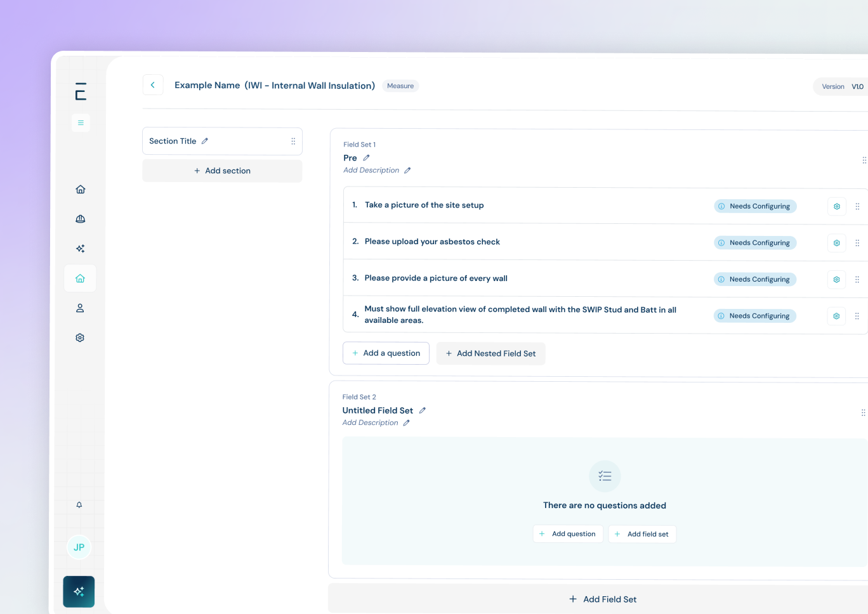Open the settings gear in left sidebar
Viewport: 868px width, 614px height.
click(80, 337)
